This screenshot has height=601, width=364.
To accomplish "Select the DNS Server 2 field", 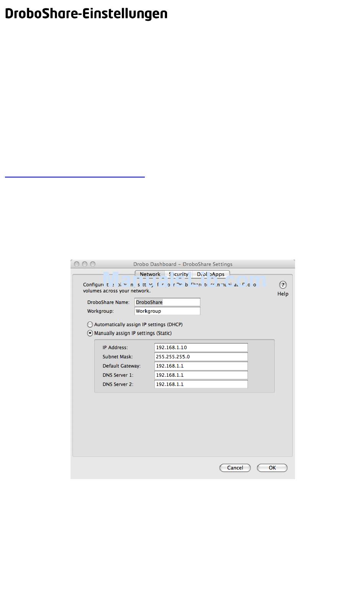I will click(201, 384).
